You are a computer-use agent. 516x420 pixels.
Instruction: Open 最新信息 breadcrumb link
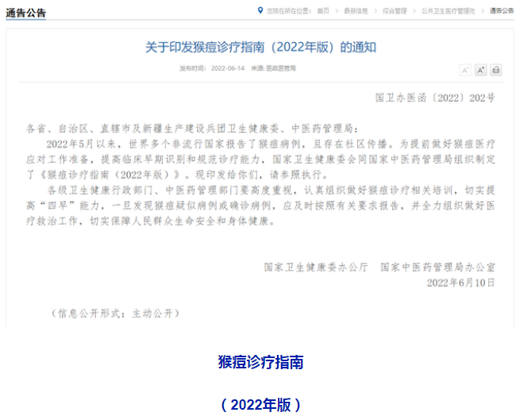(358, 10)
